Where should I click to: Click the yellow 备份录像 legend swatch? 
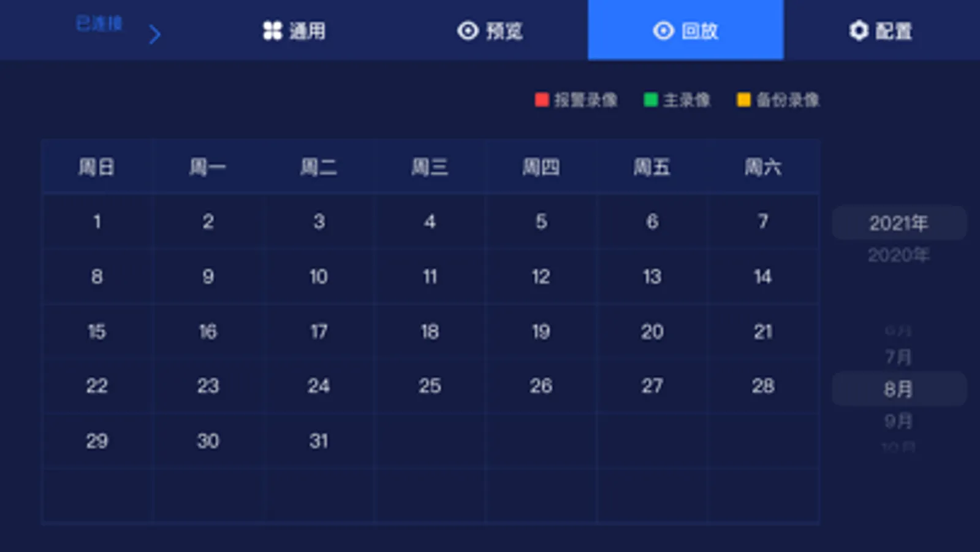(743, 99)
